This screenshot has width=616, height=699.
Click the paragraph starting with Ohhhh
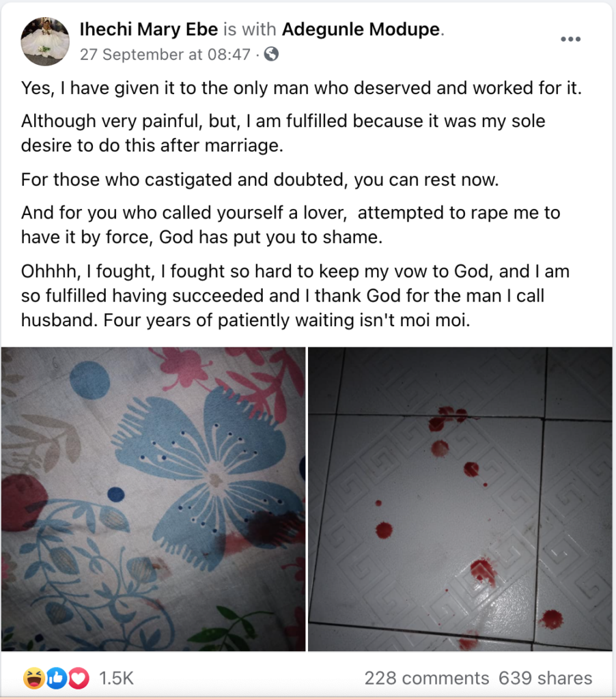pos(295,296)
